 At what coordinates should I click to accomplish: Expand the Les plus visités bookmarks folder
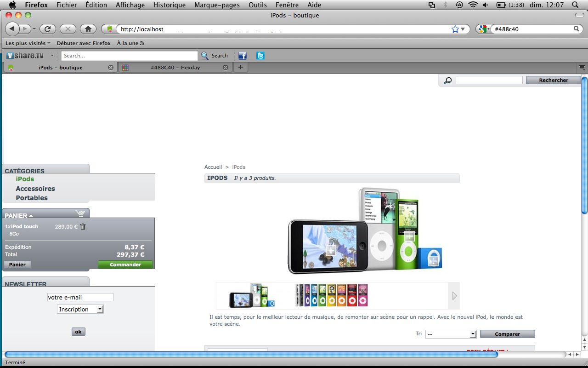click(x=28, y=43)
